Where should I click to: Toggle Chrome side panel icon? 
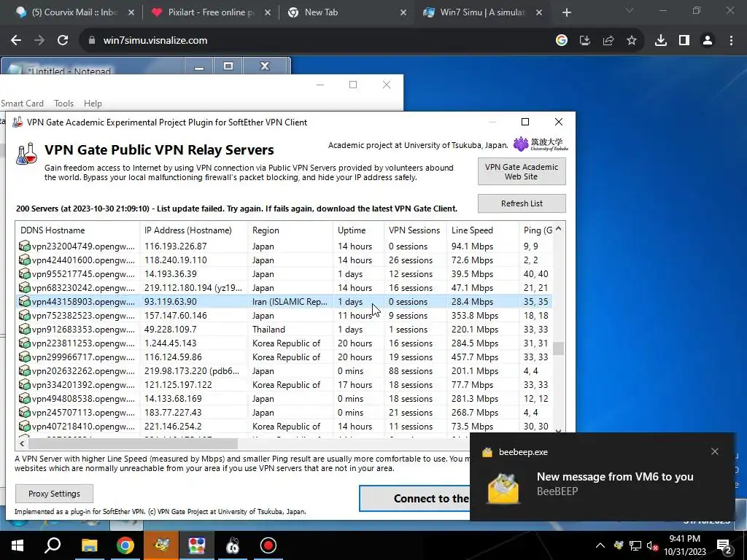point(684,41)
